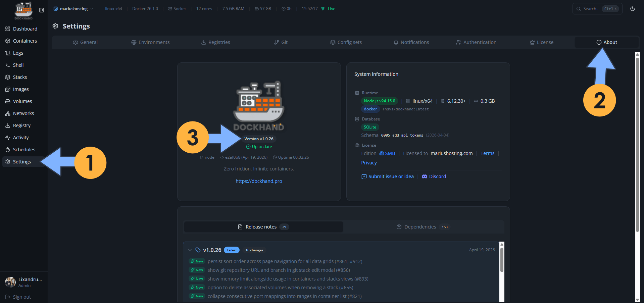644x303 pixels.
Task: Open the mariushosting environment dropdown
Action: tap(73, 9)
